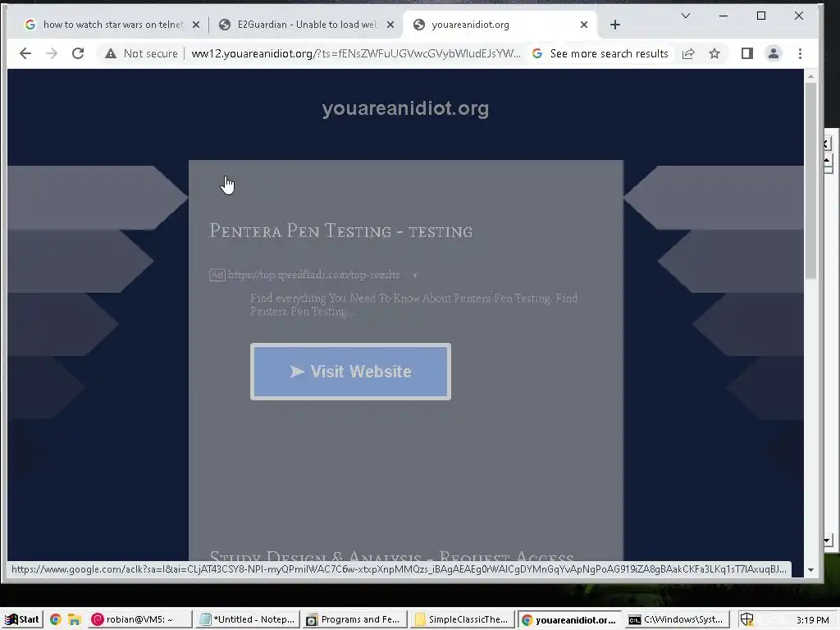Screen dimensions: 840x630
Task: Expand the tab search chevron
Action: click(x=686, y=16)
